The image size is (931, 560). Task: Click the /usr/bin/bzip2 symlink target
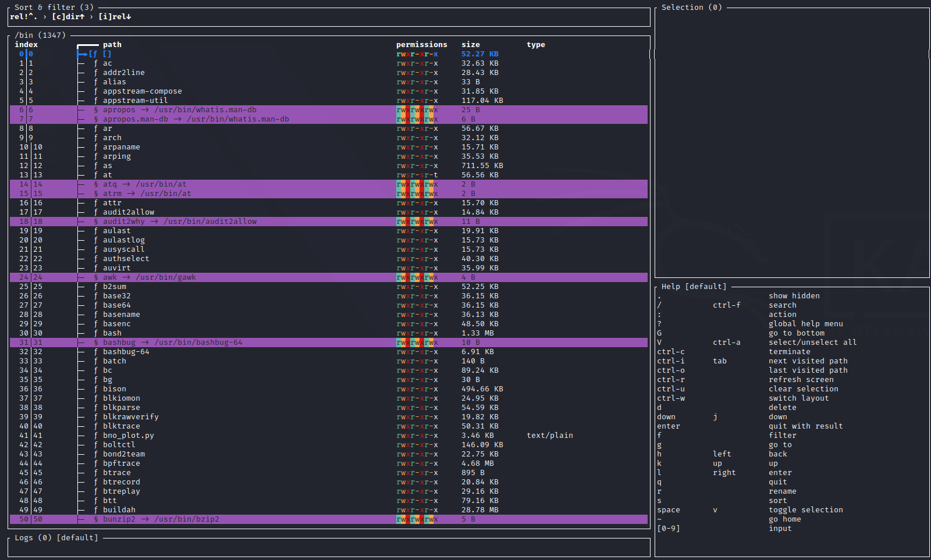click(187, 519)
